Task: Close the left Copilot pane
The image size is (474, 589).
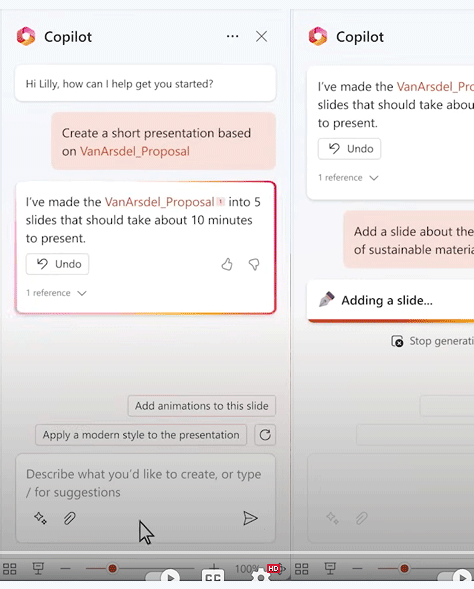Action: pyautogui.click(x=261, y=36)
